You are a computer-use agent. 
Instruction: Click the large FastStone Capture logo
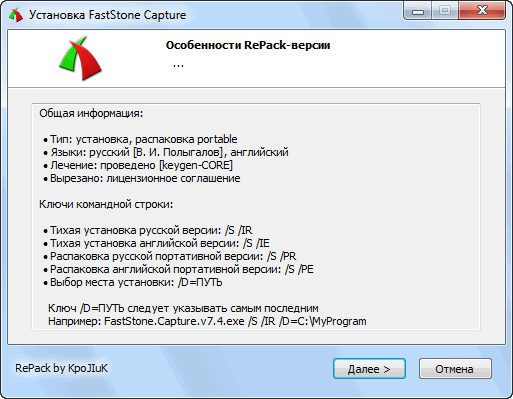pyautogui.click(x=80, y=59)
